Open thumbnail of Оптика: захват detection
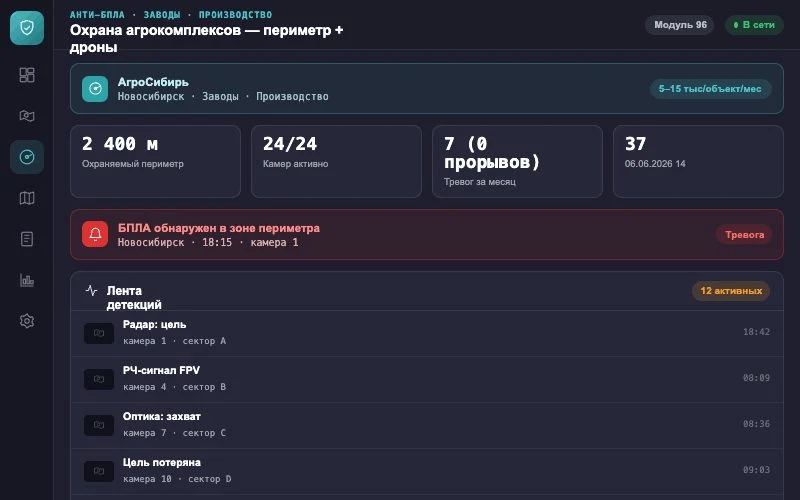800x500 pixels. pos(99,425)
